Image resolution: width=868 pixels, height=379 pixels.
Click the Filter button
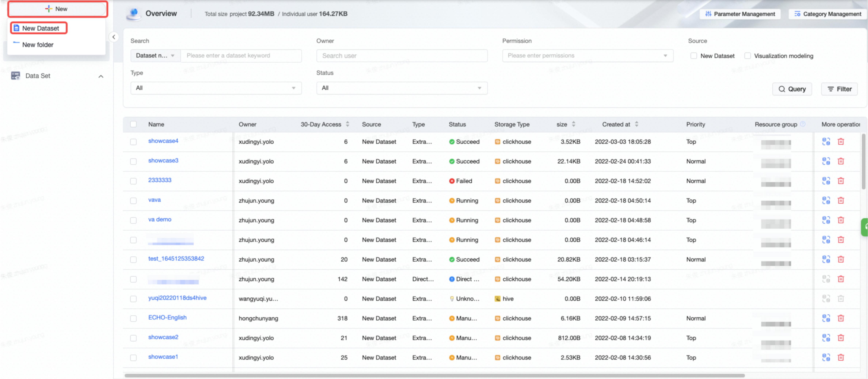839,89
